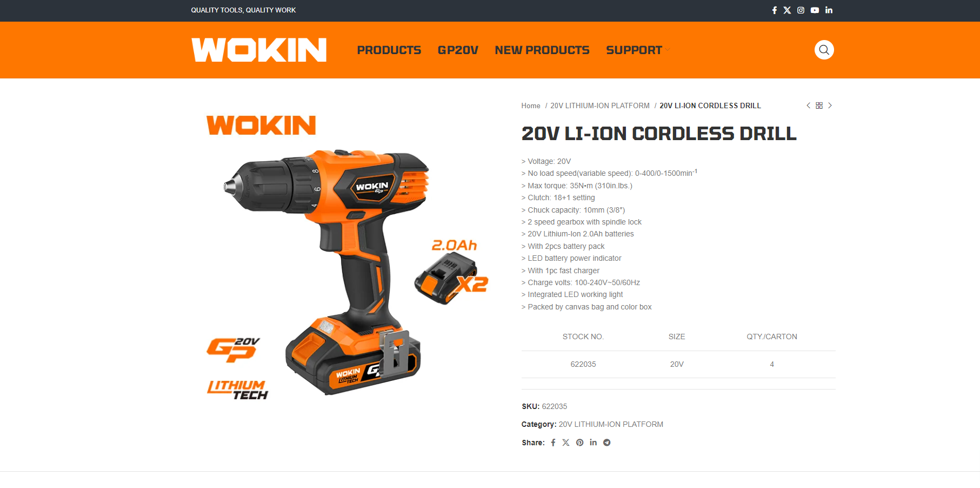This screenshot has width=980, height=488.
Task: Select the NEW PRODUCTS menu item
Action: click(542, 50)
